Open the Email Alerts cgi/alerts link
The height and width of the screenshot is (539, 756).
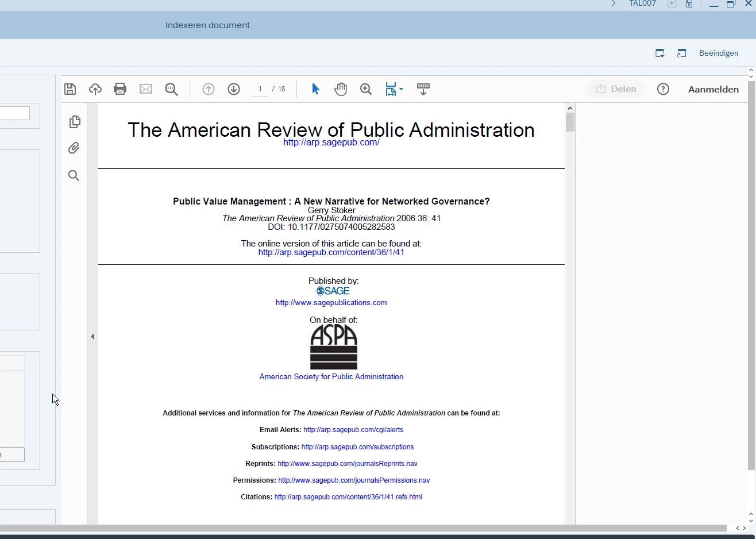[353, 430]
